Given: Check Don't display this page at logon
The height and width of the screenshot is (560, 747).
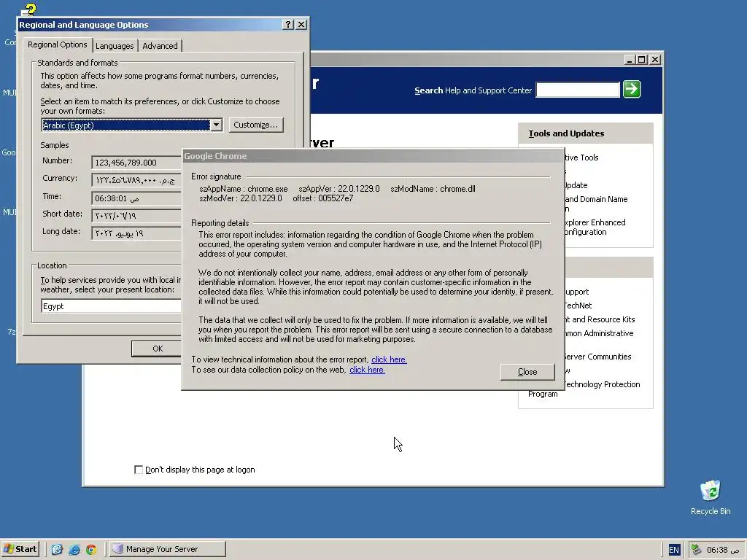Looking at the screenshot, I should pyautogui.click(x=139, y=470).
